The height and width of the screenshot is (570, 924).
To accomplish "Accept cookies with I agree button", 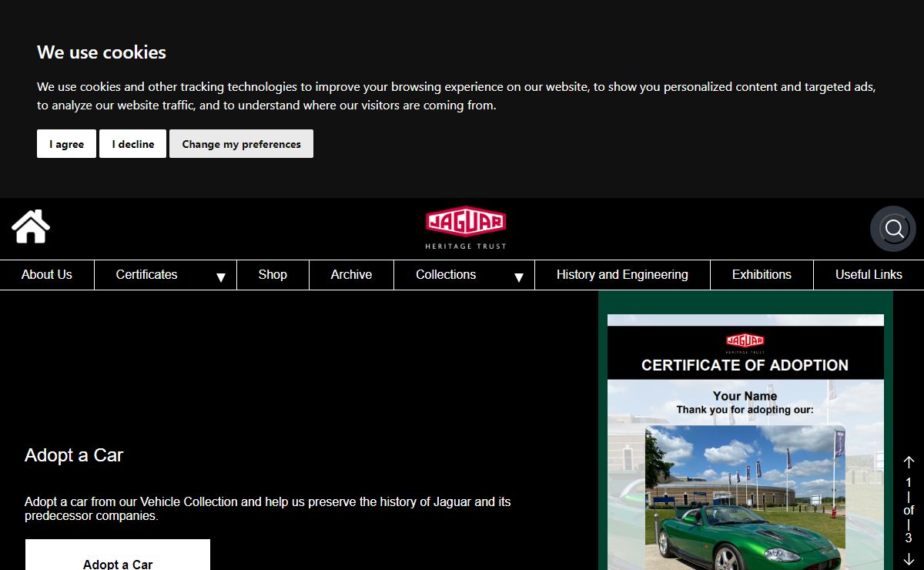I will 66,144.
